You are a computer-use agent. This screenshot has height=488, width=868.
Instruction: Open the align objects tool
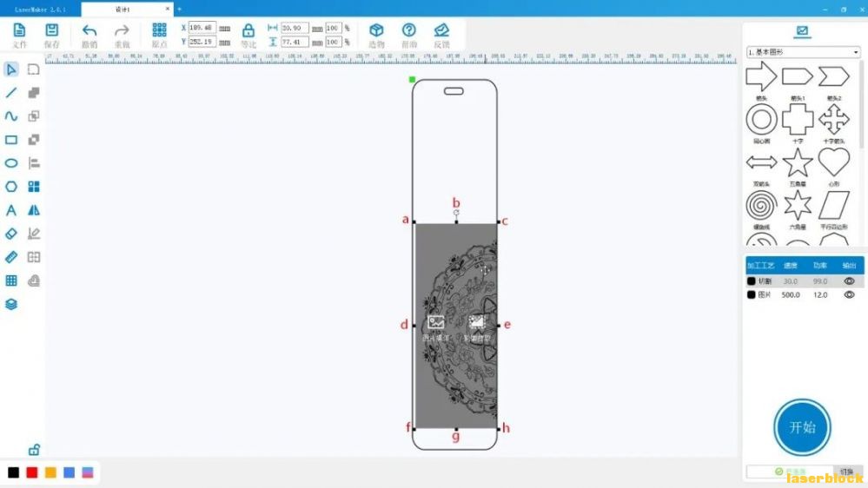(34, 163)
